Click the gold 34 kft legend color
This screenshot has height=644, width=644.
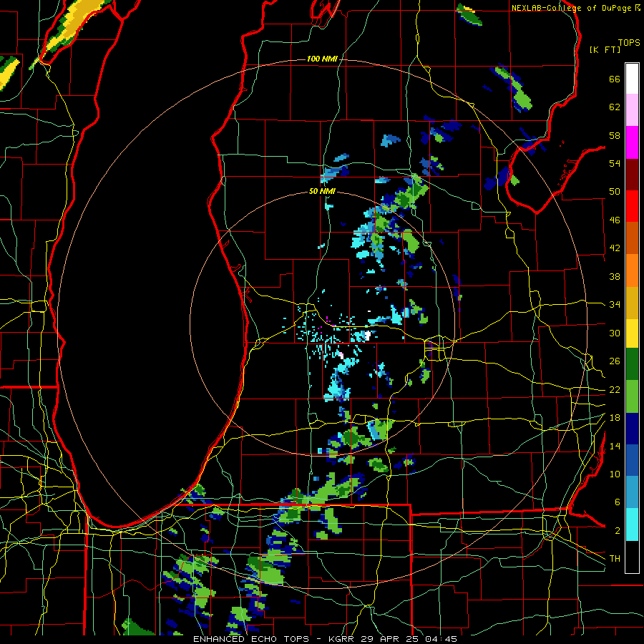(x=632, y=303)
